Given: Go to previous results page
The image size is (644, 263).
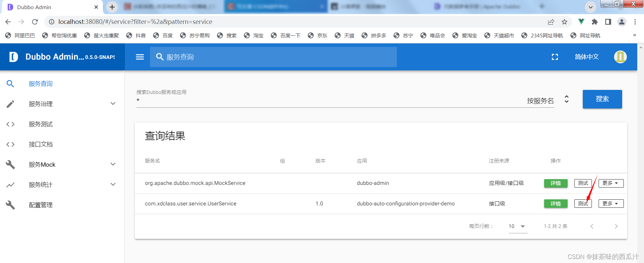Looking at the screenshot, I should [x=592, y=226].
